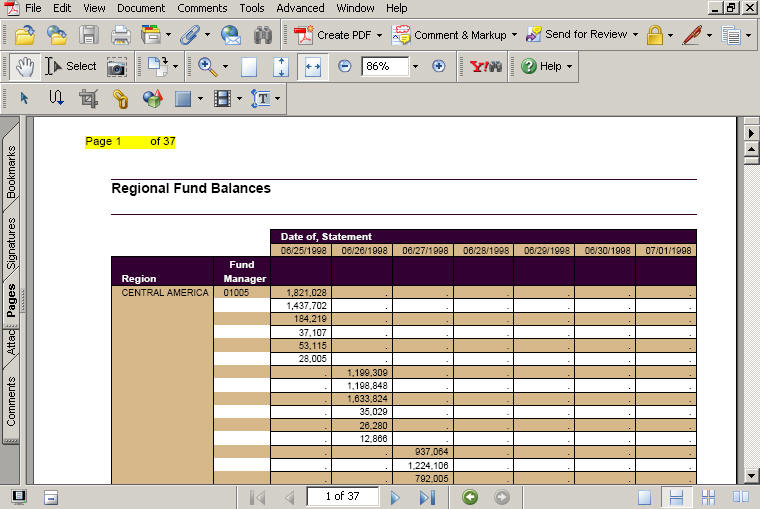Click the page number field
This screenshot has height=509, width=760.
(x=341, y=496)
